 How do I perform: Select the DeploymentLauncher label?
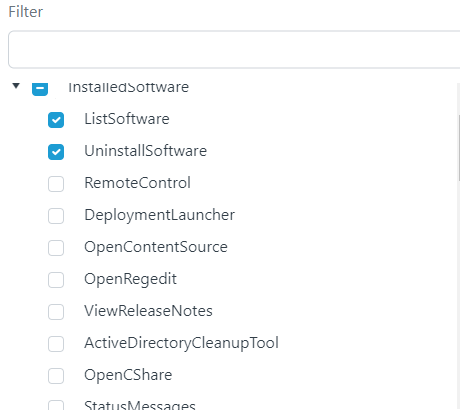pyautogui.click(x=159, y=215)
